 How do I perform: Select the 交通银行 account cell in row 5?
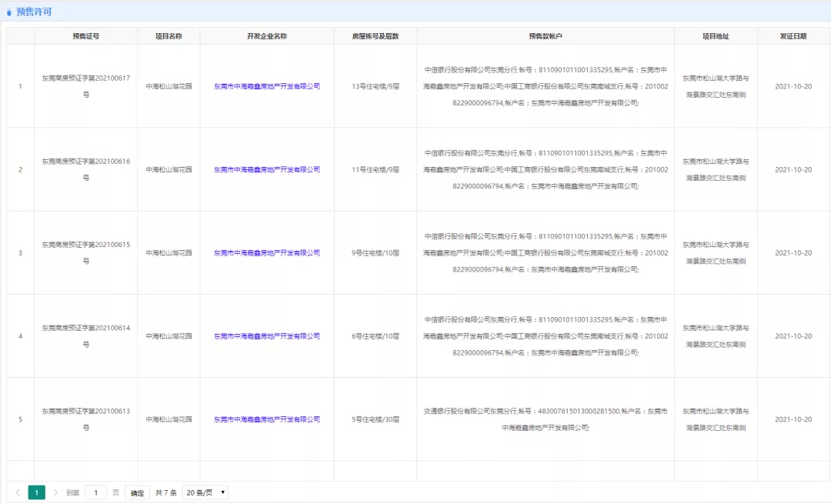pyautogui.click(x=546, y=419)
